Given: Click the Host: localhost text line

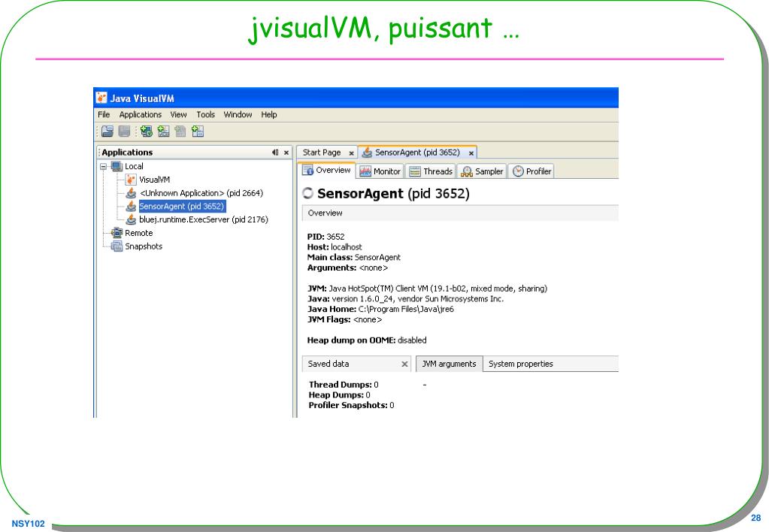Looking at the screenshot, I should (x=335, y=247).
